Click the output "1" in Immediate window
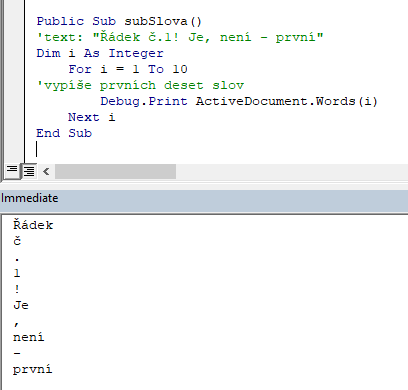The height and width of the screenshot is (390, 408). pyautogui.click(x=17, y=273)
